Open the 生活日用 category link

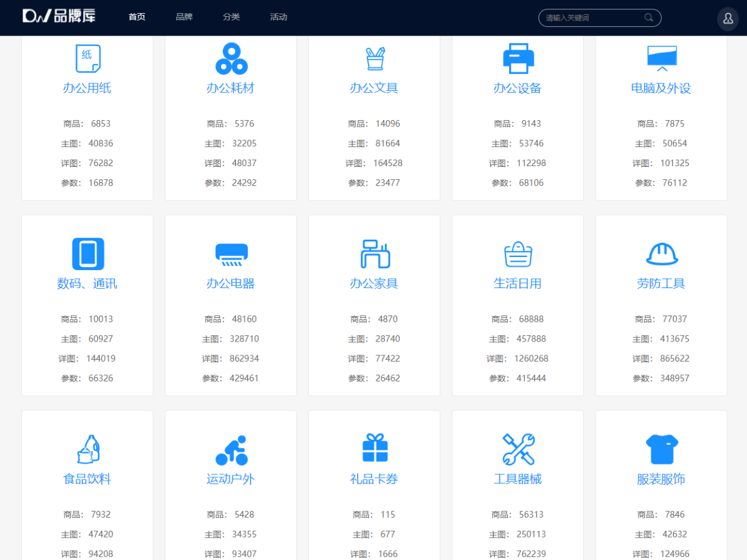518,284
